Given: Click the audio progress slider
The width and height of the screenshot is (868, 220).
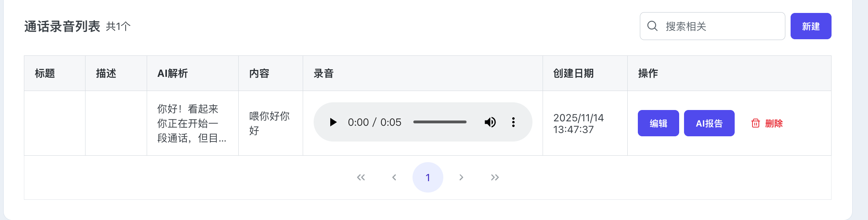Looking at the screenshot, I should click(x=440, y=122).
